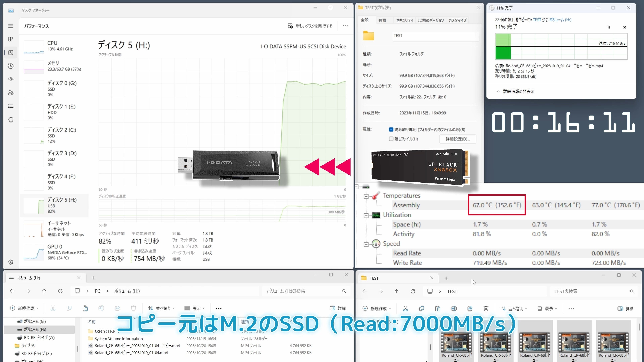The image size is (644, 362).
Task: Go up one level in Volume (H:) window
Action: pyautogui.click(x=44, y=291)
